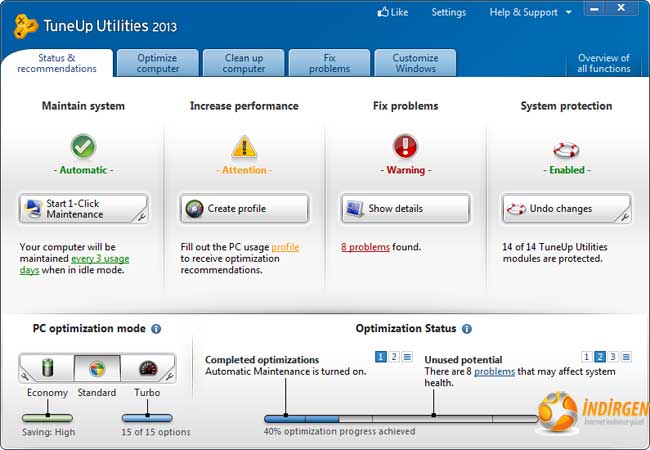The height and width of the screenshot is (450, 650).
Task: Click Like text in the top bar
Action: coord(399,12)
